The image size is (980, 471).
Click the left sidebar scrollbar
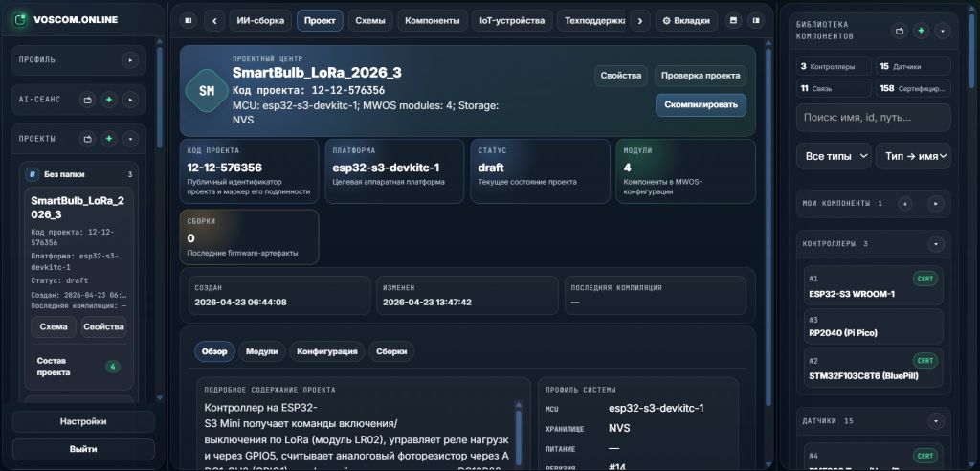click(160, 97)
